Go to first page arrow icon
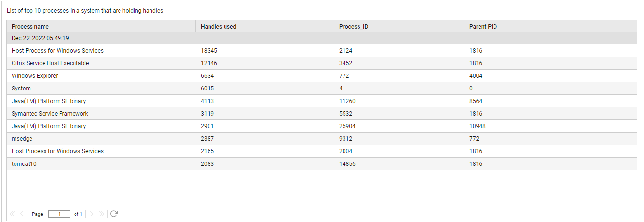The image size is (644, 222). coord(12,214)
